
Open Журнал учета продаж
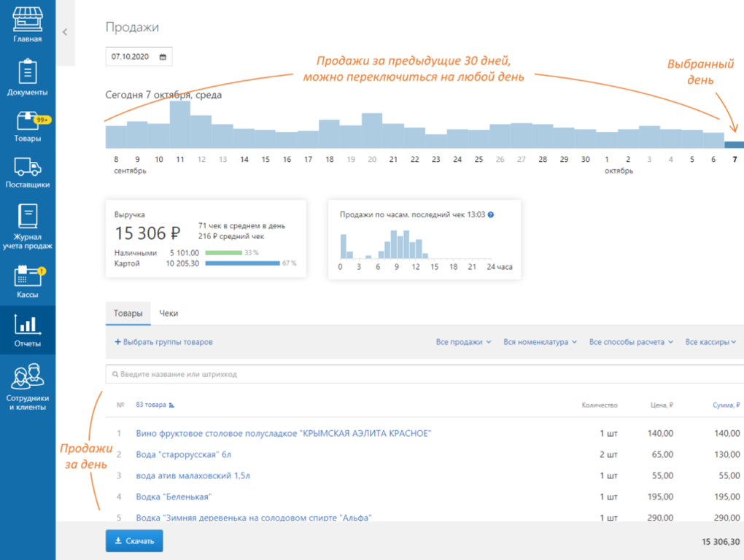coord(28,226)
